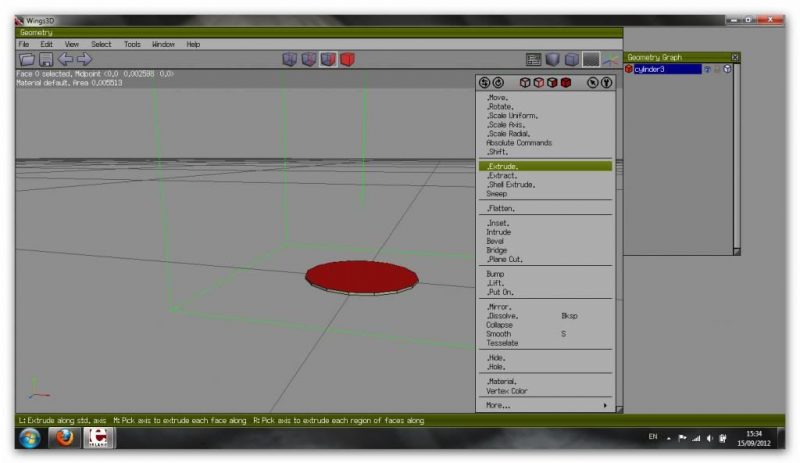Viewport: 800px width, 463px height.
Task: Switch to vertex selection mode cube
Action: click(290, 60)
